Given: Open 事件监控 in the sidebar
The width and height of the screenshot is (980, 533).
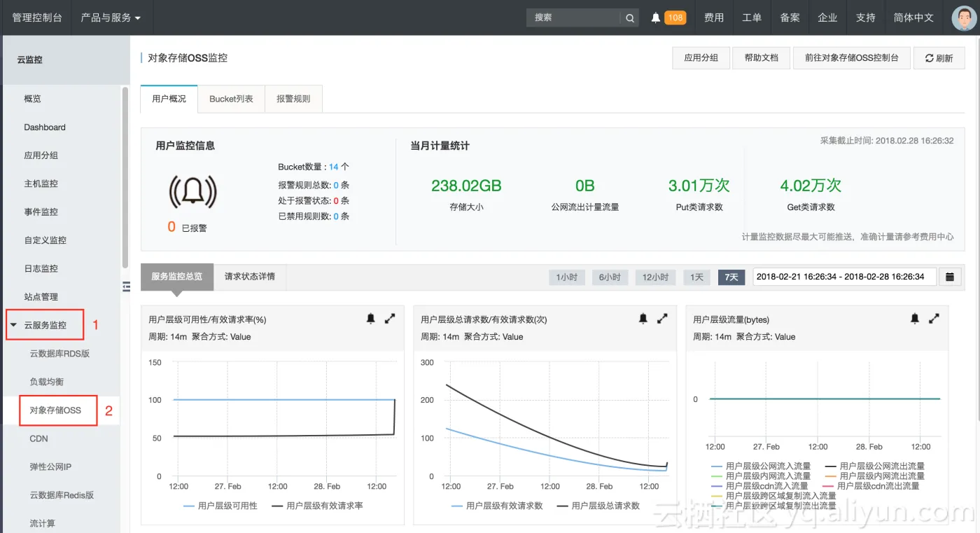Looking at the screenshot, I should point(41,212).
